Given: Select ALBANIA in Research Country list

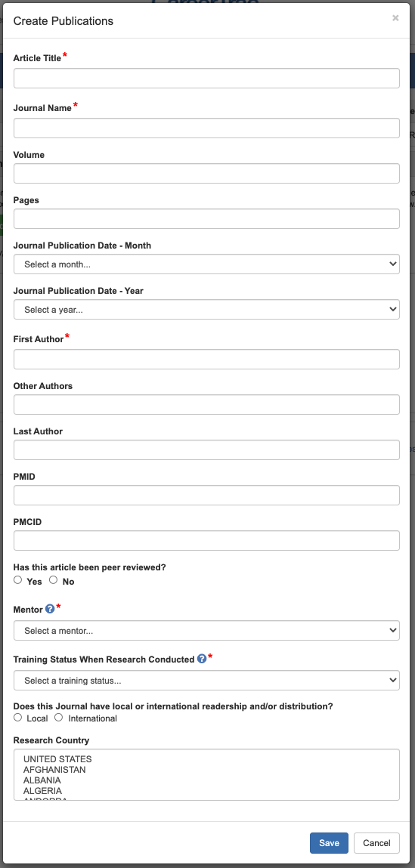Looking at the screenshot, I should coord(42,780).
